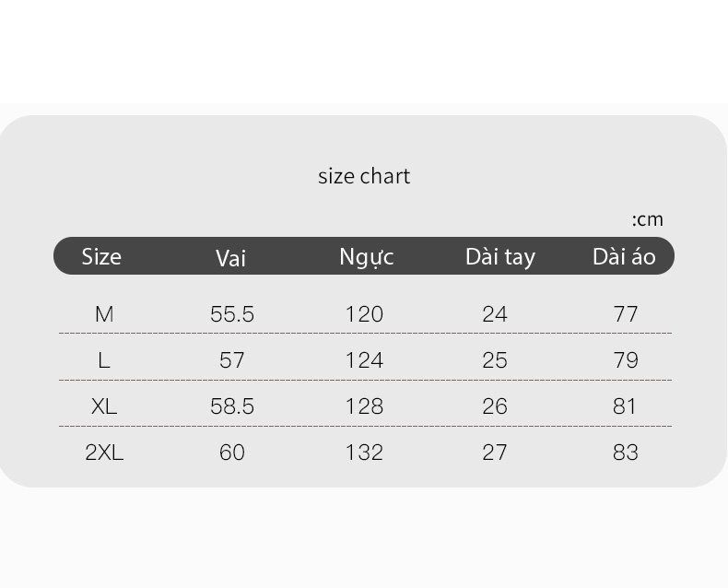This screenshot has height=588, width=728.
Task: Select chest value 132 in the 2XL row
Action: [x=365, y=453]
